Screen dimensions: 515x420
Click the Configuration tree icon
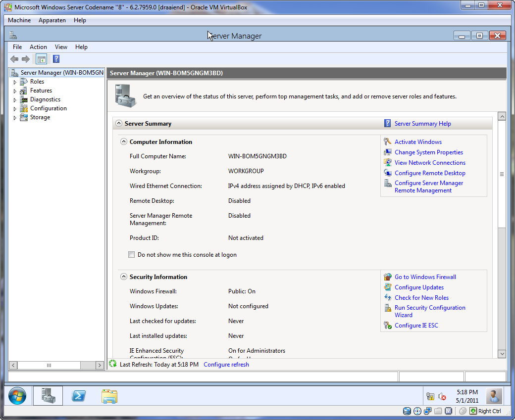click(24, 108)
